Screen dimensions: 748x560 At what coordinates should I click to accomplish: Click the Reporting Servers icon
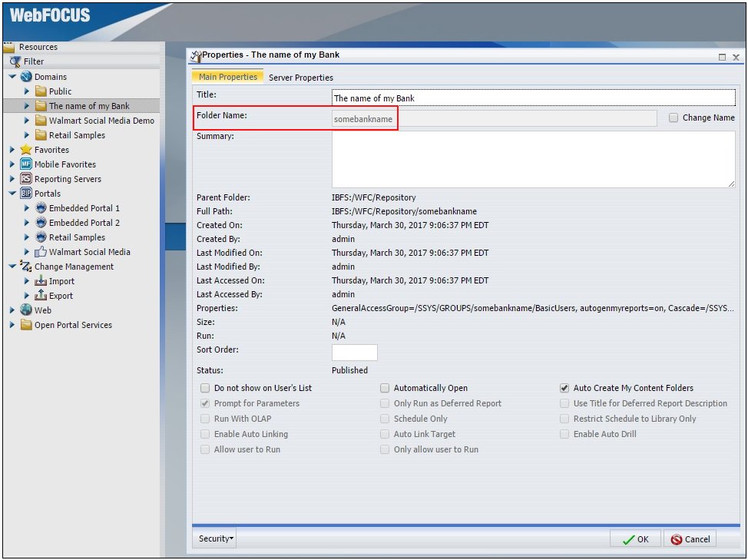(x=26, y=179)
